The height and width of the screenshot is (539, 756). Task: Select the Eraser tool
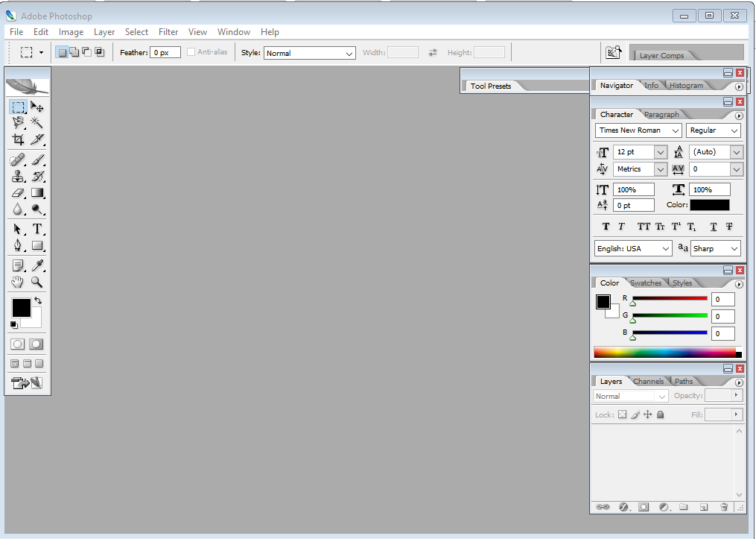[x=19, y=193]
